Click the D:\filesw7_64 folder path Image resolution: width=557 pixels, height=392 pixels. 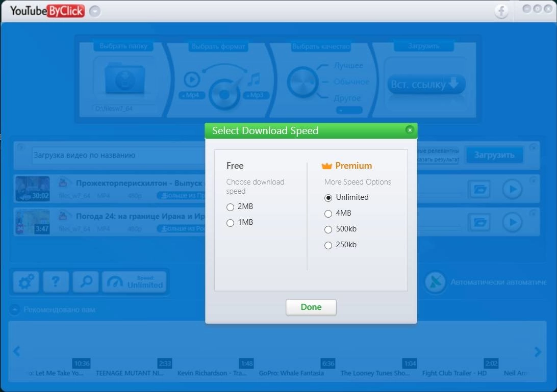tap(125, 109)
